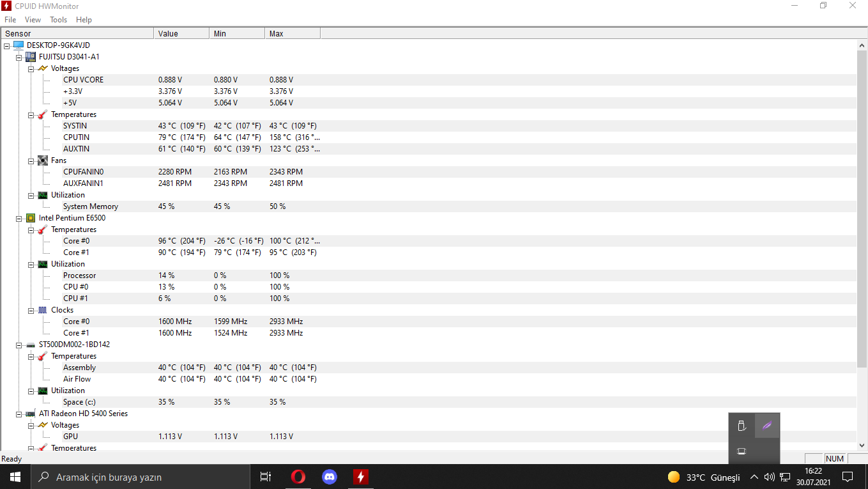Screen dimensions: 868x489
Task: Select the Processor utilization row label
Action: (x=80, y=276)
